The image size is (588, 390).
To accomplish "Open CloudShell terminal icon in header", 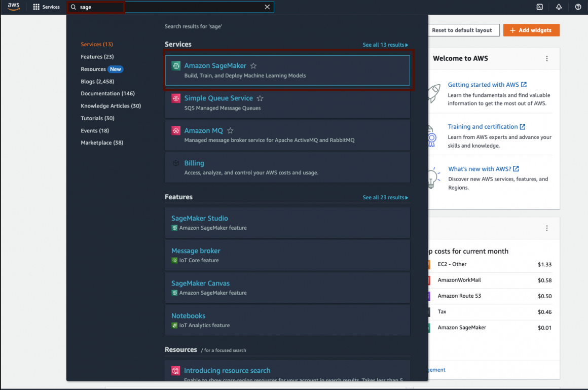I will pos(540,7).
